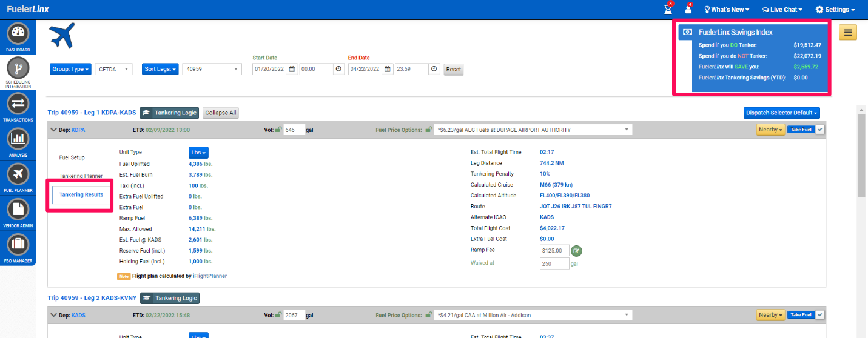The image size is (868, 338).
Task: Open the End Date calendar picker
Action: (x=388, y=69)
